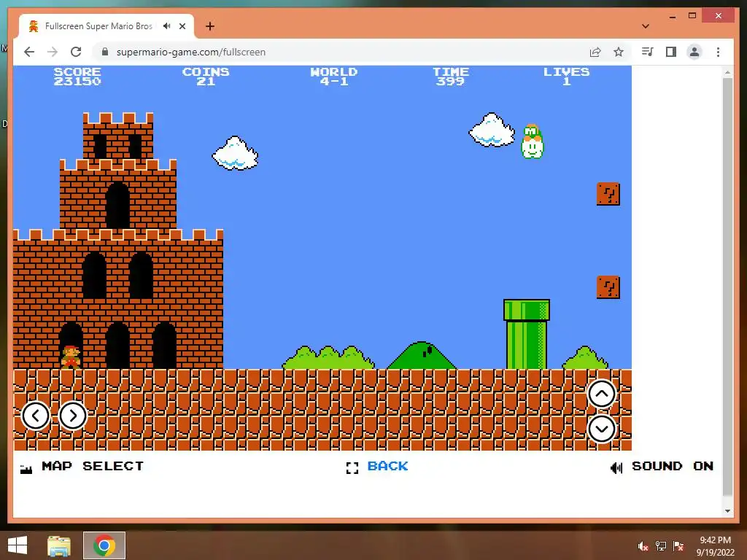Open File Explorer from taskbar
This screenshot has height=560, width=747.
click(x=59, y=545)
